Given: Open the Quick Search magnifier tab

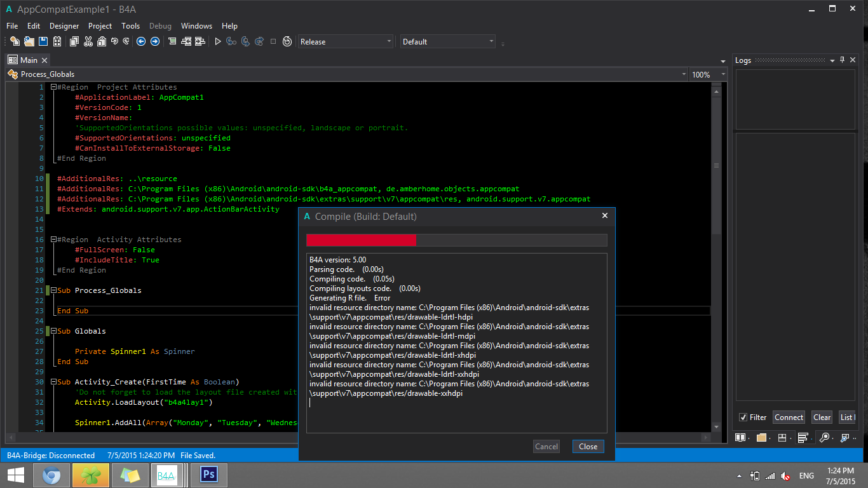Looking at the screenshot, I should [x=824, y=438].
